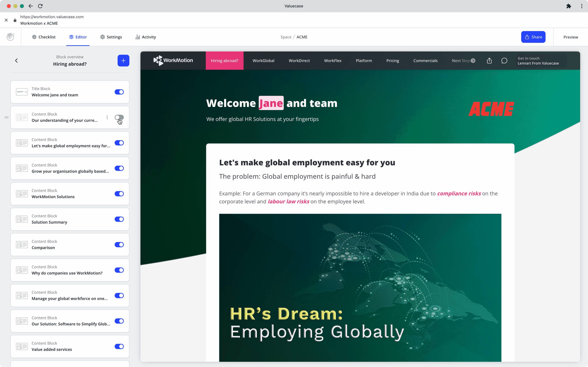588x367 pixels.
Task: Add a new block with plus button
Action: [123, 60]
